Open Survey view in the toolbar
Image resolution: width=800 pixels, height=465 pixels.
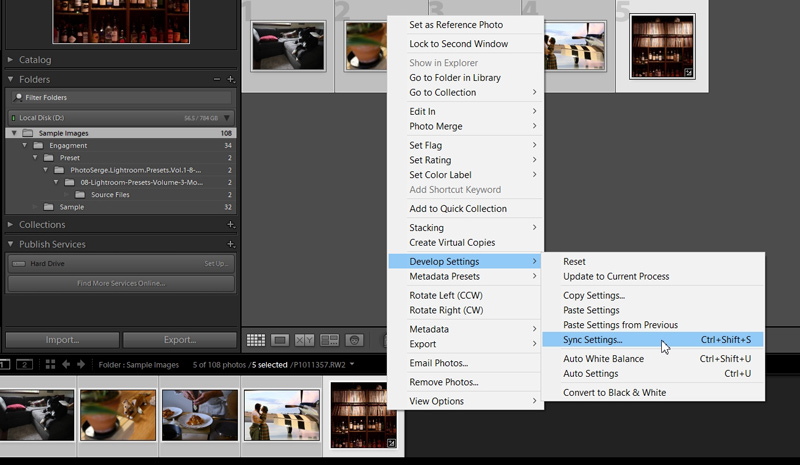329,340
